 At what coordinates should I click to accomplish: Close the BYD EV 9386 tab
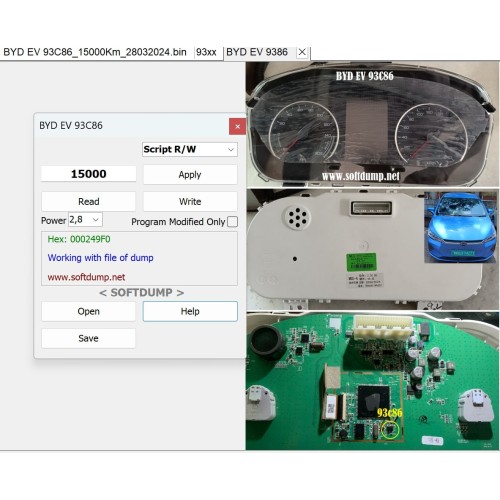click(x=302, y=52)
